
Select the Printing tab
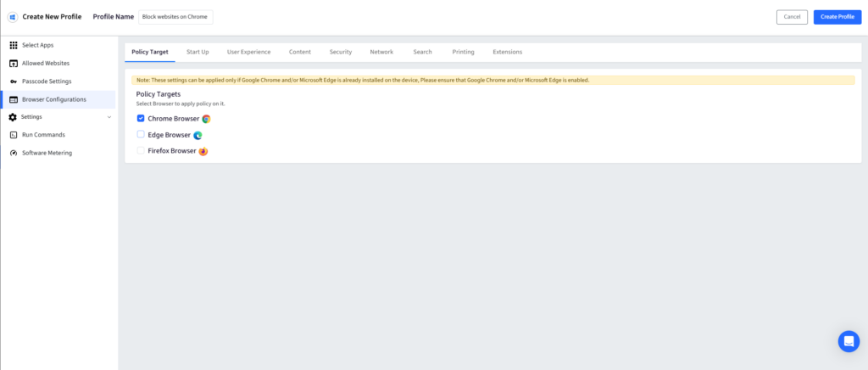(464, 52)
